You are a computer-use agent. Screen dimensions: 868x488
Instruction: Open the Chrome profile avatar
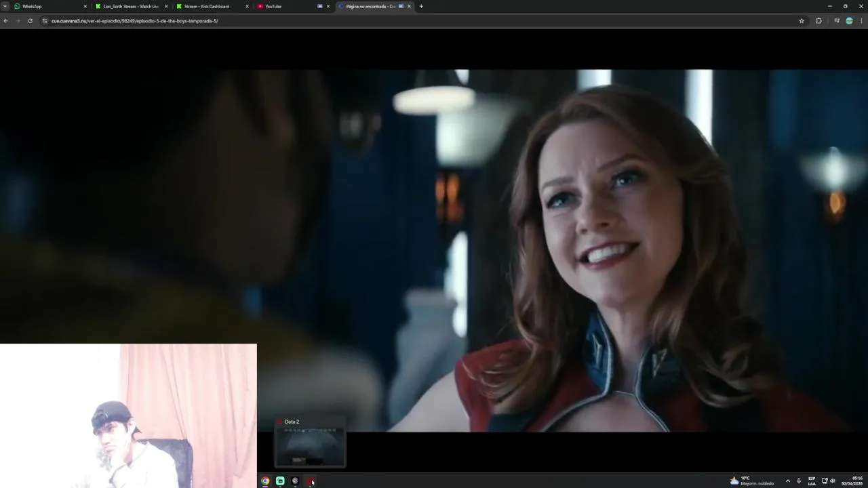(849, 21)
